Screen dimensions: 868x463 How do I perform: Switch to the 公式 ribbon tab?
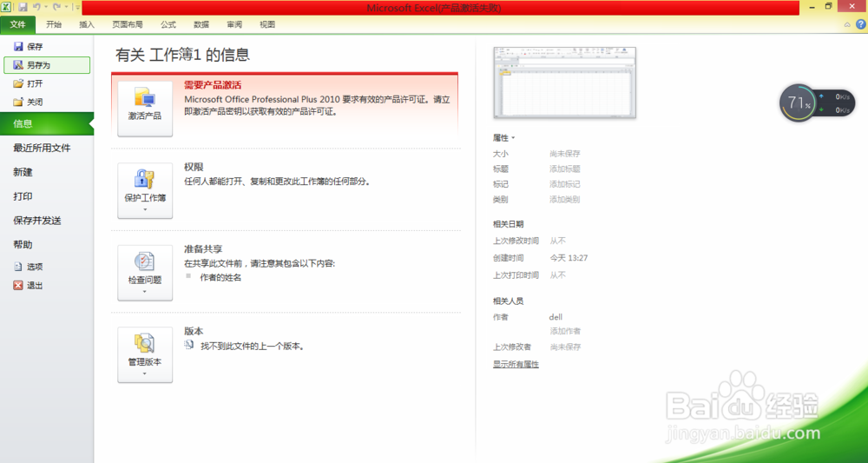[168, 24]
